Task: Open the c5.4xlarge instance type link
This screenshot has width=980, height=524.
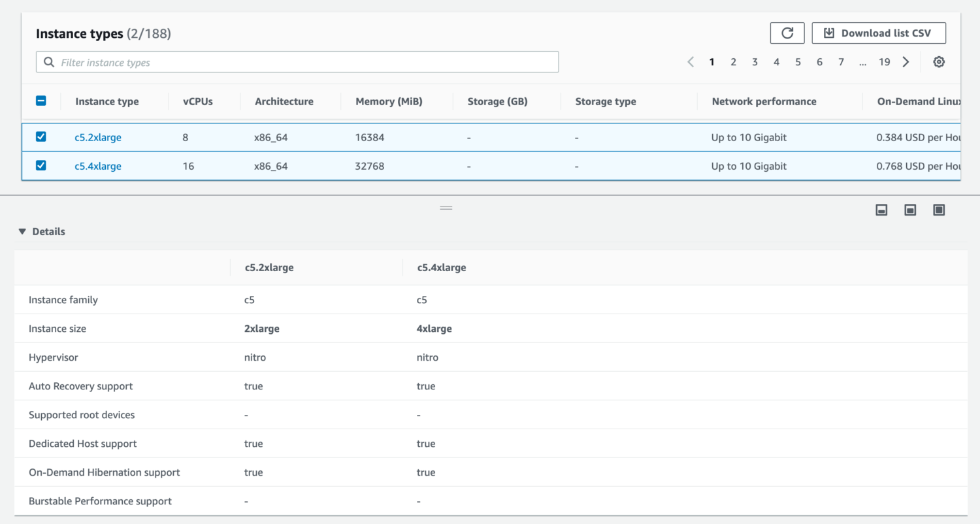Action: click(x=98, y=166)
